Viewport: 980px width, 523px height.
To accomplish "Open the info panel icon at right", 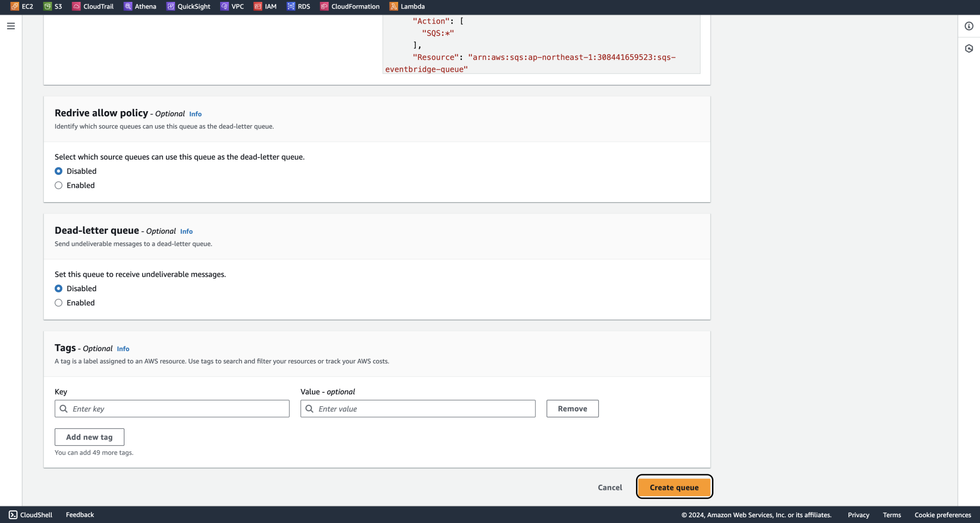I will [969, 26].
